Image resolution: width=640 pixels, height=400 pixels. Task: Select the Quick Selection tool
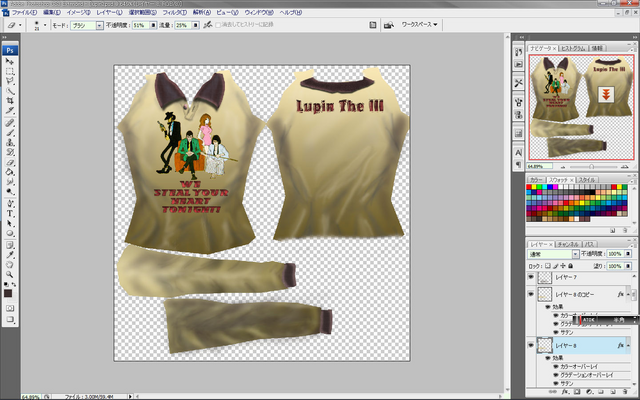click(10, 91)
